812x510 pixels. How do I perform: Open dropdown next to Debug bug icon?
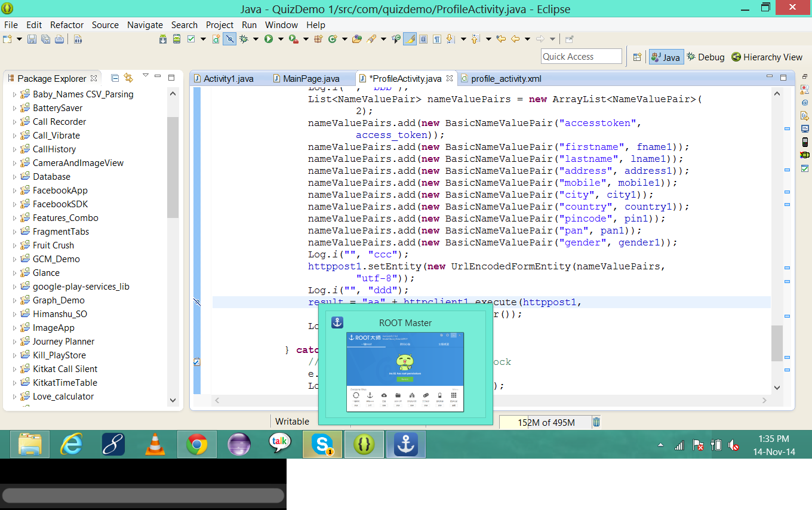point(256,39)
